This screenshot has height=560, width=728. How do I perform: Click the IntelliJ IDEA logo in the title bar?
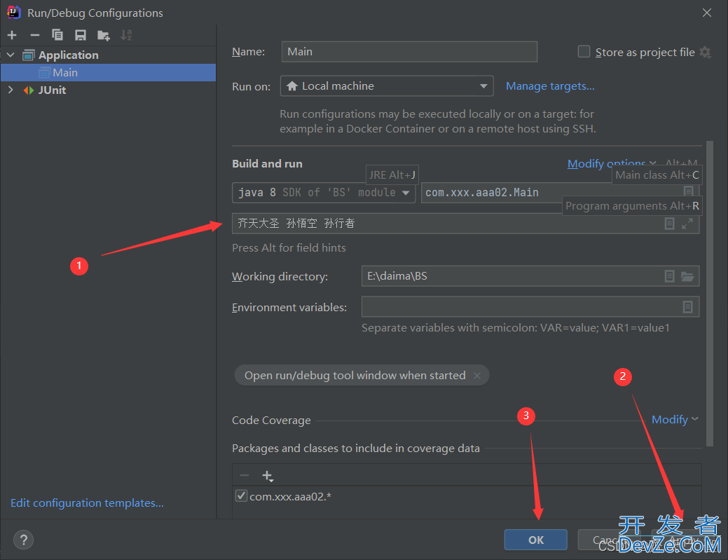pyautogui.click(x=13, y=12)
